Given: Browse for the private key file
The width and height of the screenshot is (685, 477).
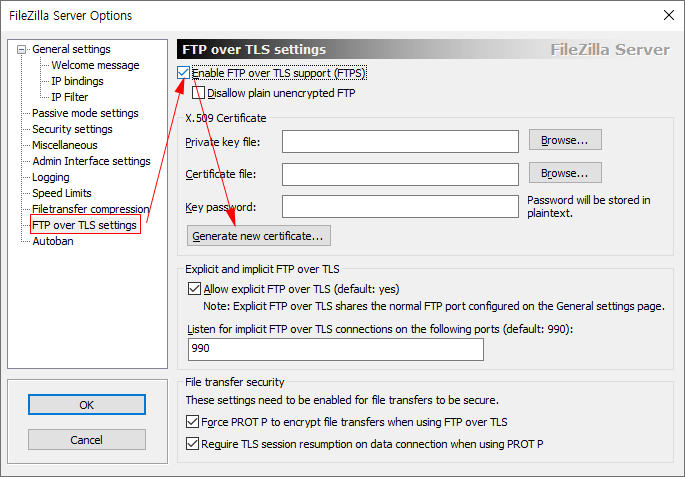Looking at the screenshot, I should click(565, 140).
